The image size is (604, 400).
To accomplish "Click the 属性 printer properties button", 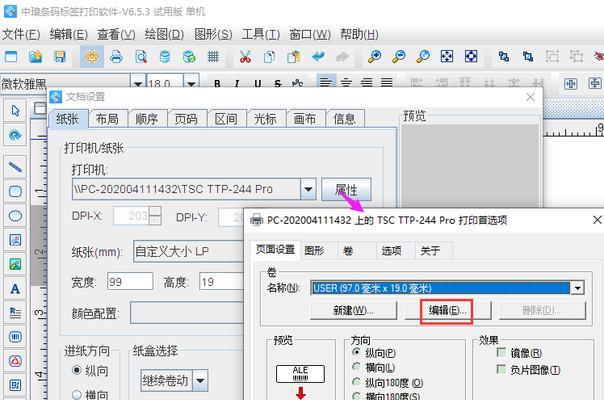I will click(x=346, y=189).
